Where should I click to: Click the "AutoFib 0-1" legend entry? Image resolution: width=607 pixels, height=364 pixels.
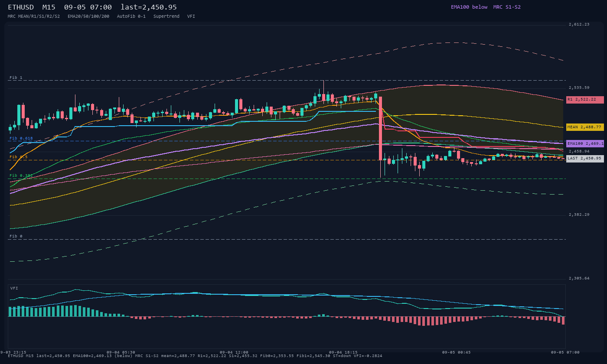(131, 16)
